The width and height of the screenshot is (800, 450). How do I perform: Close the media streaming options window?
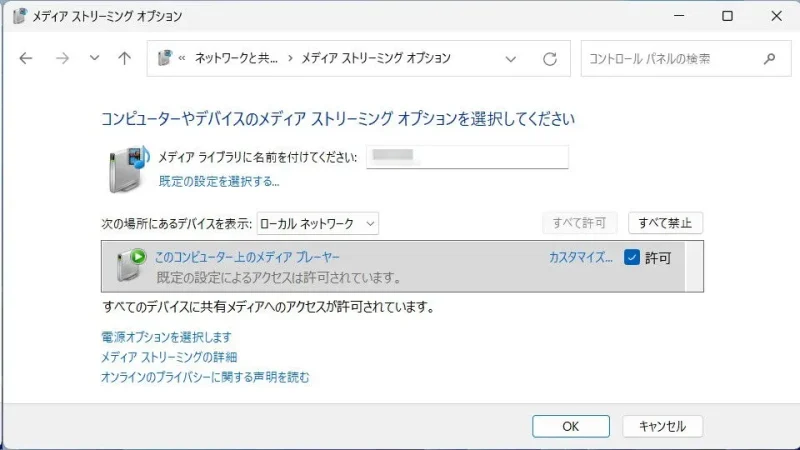[777, 16]
